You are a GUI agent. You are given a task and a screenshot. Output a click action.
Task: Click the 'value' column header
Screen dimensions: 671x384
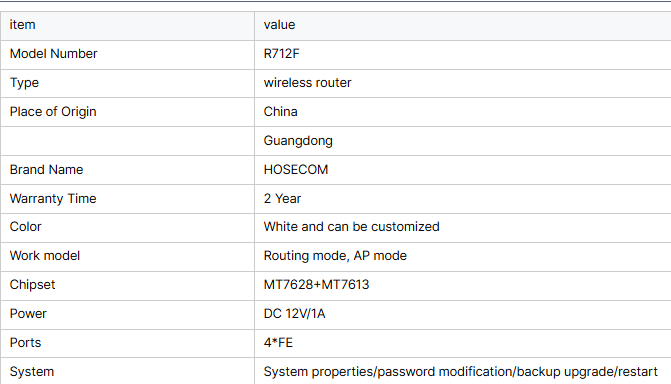point(279,25)
